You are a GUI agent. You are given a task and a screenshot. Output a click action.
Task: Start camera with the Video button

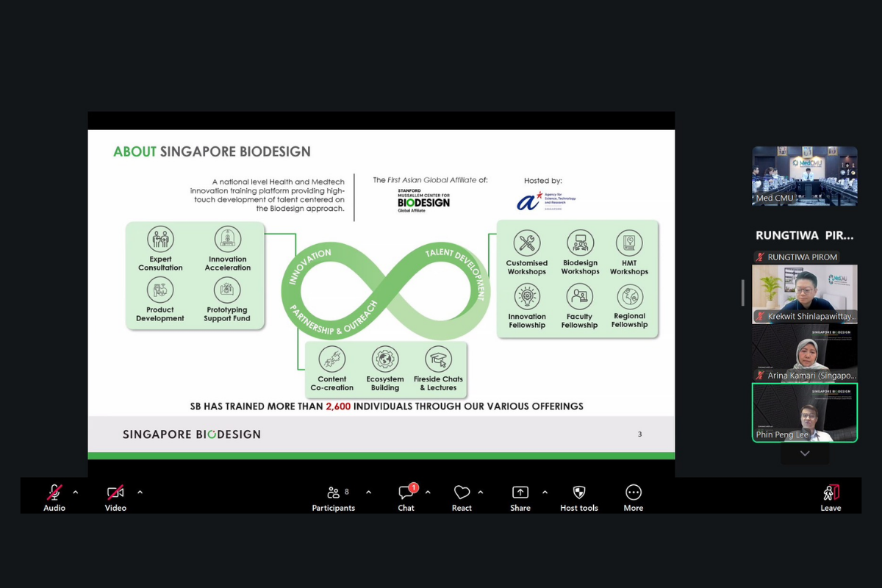(115, 497)
